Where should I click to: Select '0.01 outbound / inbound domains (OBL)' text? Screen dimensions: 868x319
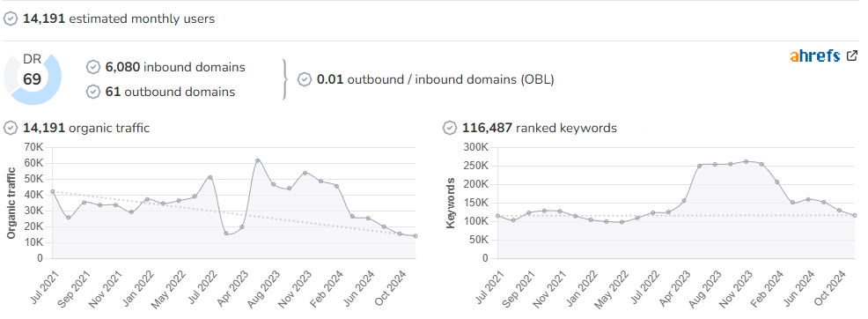(435, 79)
